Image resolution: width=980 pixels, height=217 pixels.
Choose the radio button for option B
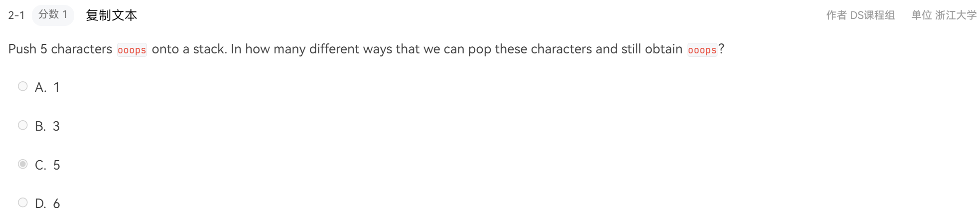click(23, 125)
